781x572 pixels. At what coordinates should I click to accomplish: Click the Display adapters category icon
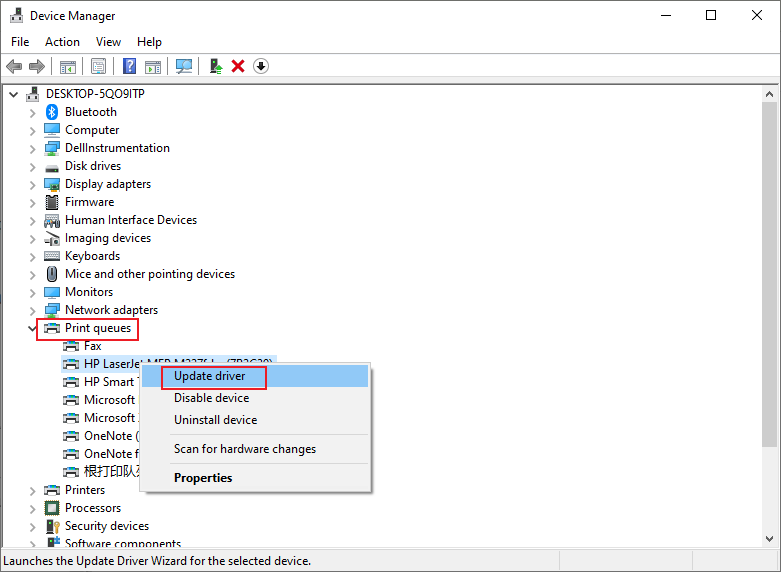click(52, 184)
